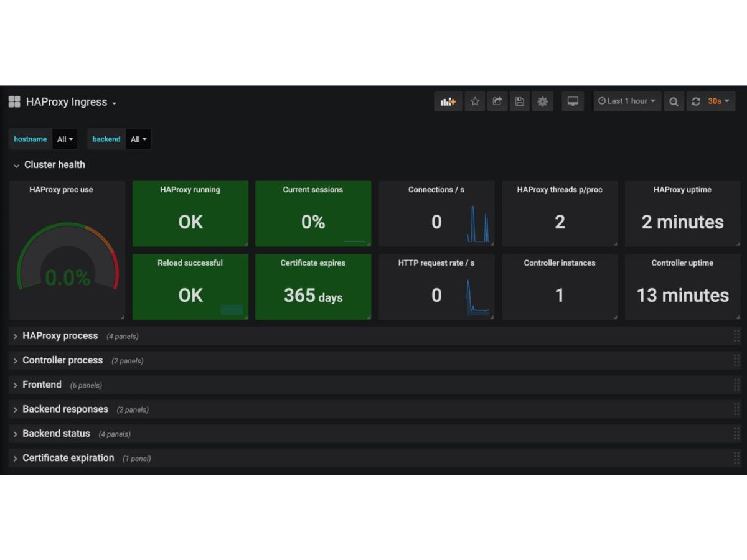
Task: Open the hostname All variable dropdown
Action: pos(65,139)
